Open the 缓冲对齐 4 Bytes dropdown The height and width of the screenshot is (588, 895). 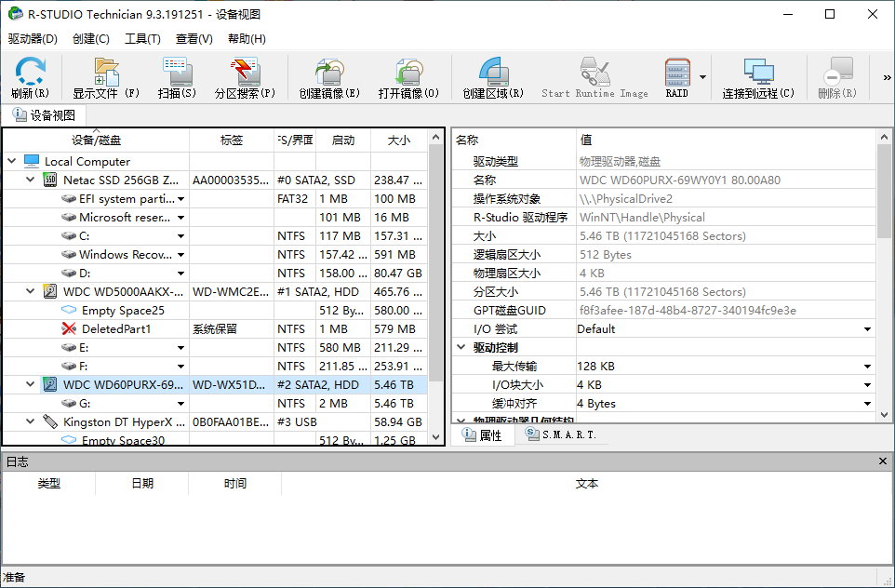point(868,404)
